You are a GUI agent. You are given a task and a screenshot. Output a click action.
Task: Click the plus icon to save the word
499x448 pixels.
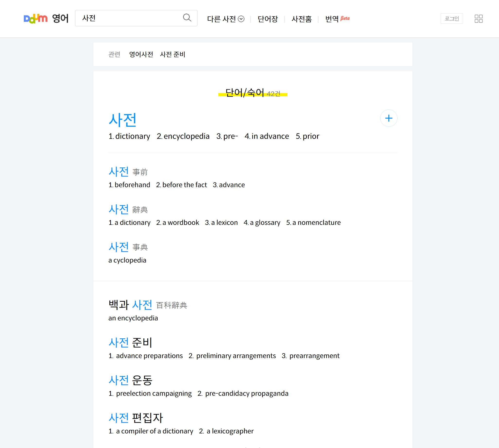point(388,118)
